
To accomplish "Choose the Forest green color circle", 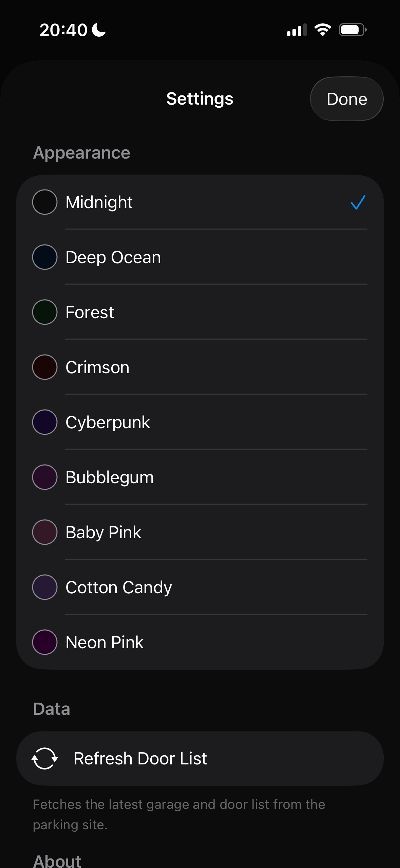I will [44, 312].
